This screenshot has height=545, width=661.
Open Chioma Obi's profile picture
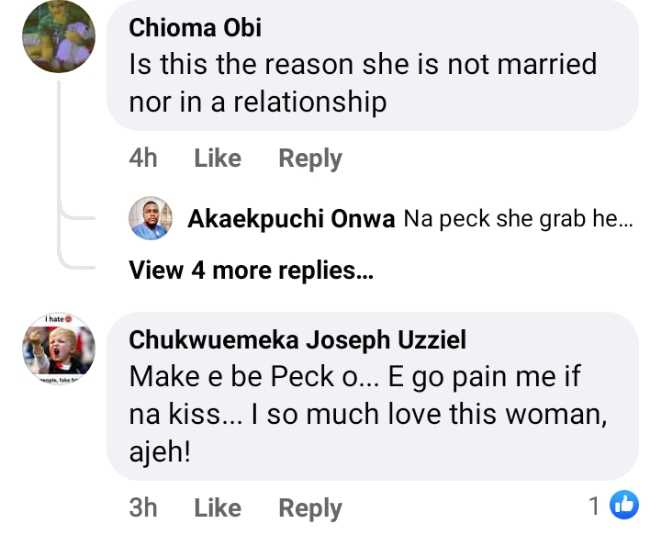pos(59,37)
